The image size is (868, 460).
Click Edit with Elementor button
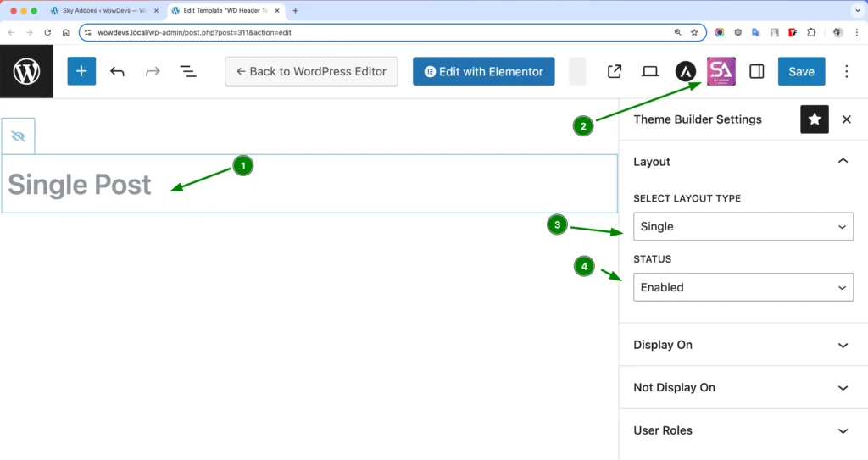click(x=483, y=71)
